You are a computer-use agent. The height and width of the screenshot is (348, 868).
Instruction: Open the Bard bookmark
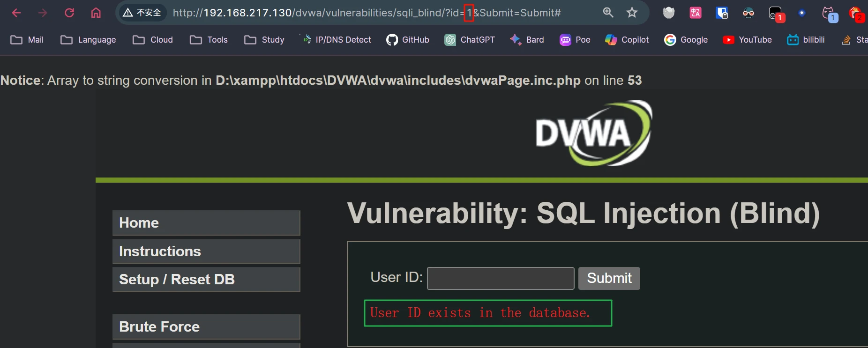click(527, 40)
